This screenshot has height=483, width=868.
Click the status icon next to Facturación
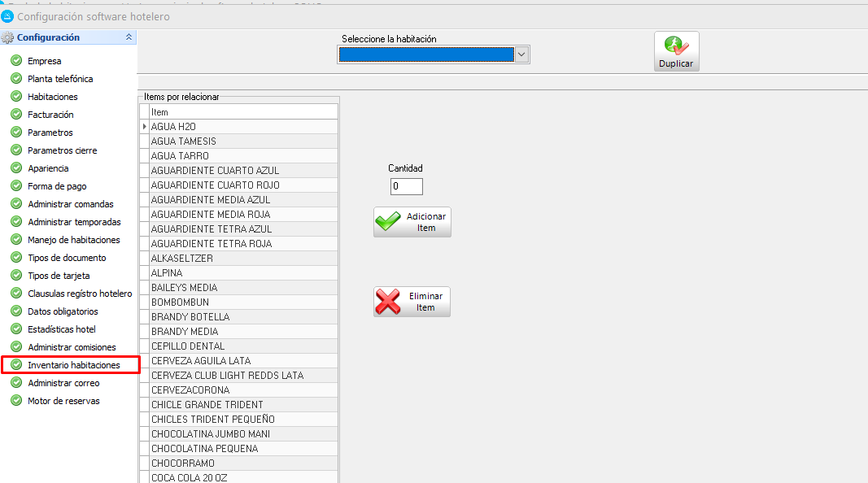tap(16, 115)
